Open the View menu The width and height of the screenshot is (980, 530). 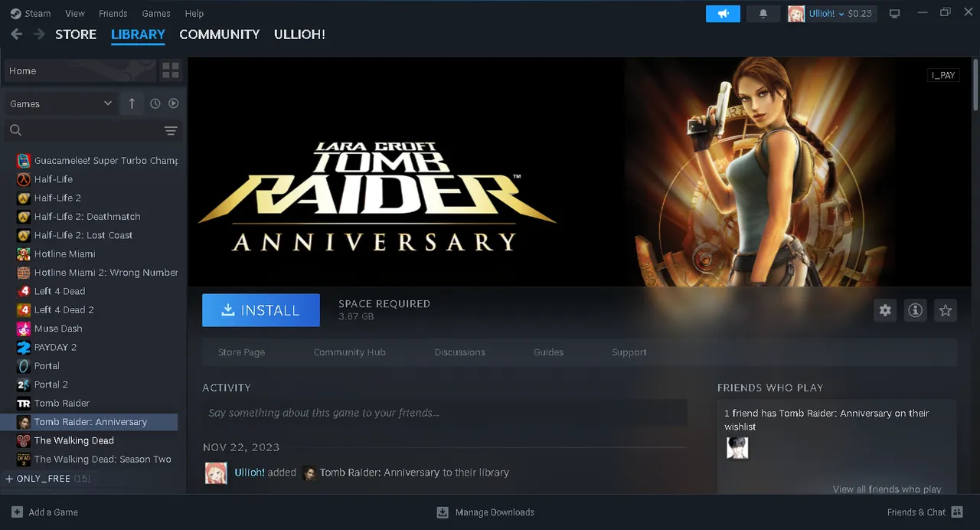click(x=75, y=14)
